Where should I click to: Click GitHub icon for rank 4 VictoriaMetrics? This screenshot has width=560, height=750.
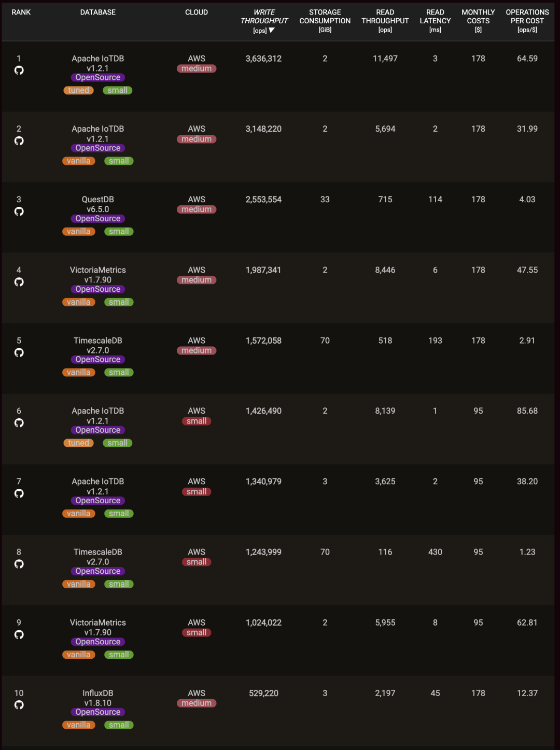[x=19, y=282]
